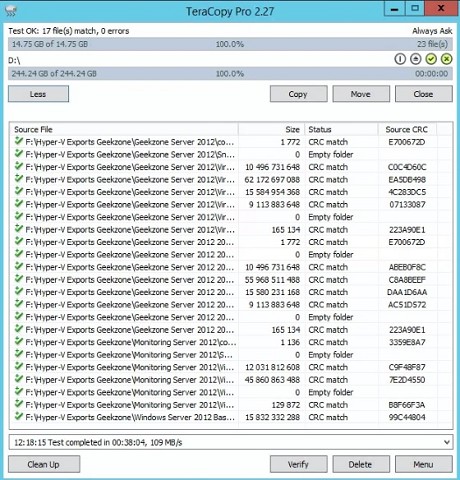Open the Menu button
The width and height of the screenshot is (460, 480).
pyautogui.click(x=423, y=464)
